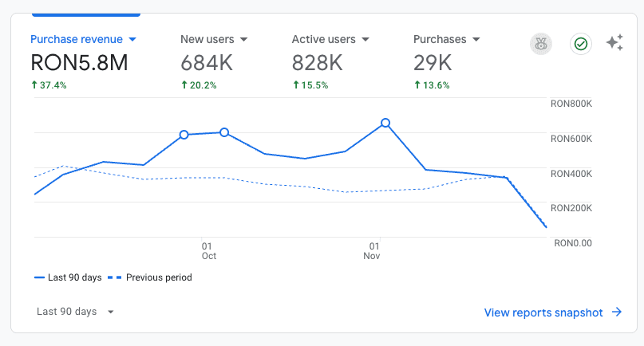The image size is (644, 346).
Task: Click the 684K new users value
Action: (x=207, y=63)
